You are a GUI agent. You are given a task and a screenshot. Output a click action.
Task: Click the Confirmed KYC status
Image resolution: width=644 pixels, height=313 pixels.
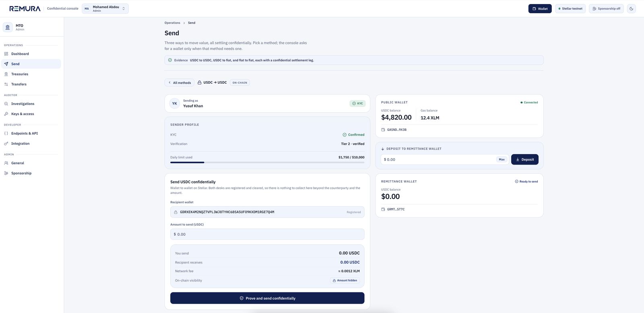point(353,135)
